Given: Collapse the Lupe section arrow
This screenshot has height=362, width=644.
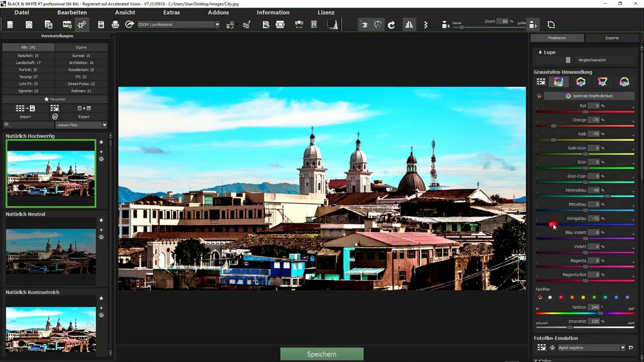Looking at the screenshot, I should 540,52.
